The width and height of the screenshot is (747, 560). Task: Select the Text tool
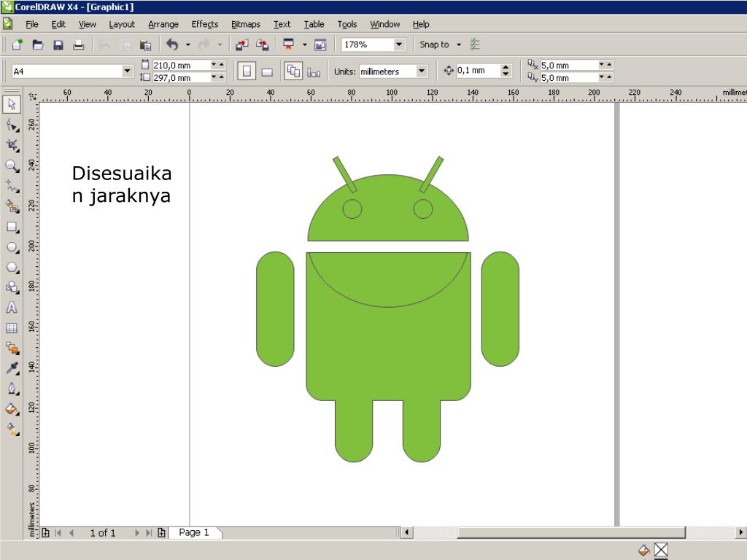click(x=12, y=308)
